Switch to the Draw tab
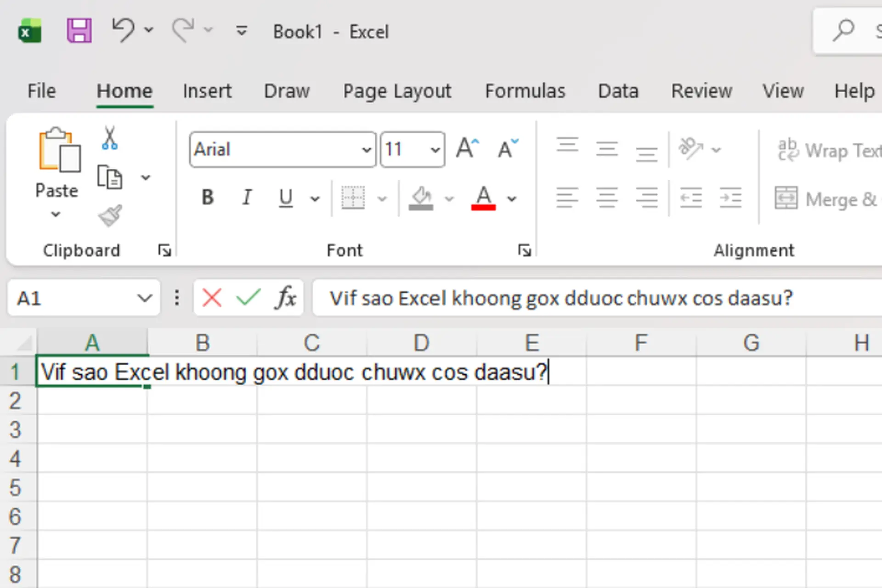This screenshot has height=588, width=882. coord(287,91)
